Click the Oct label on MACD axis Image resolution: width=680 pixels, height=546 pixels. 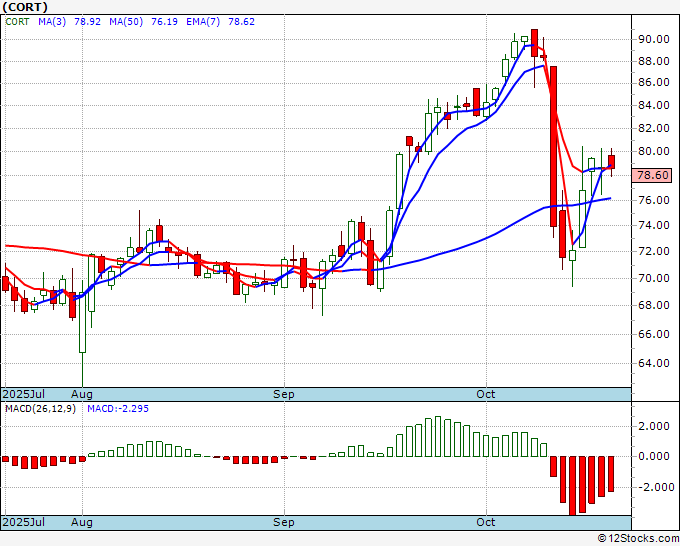coord(486,522)
